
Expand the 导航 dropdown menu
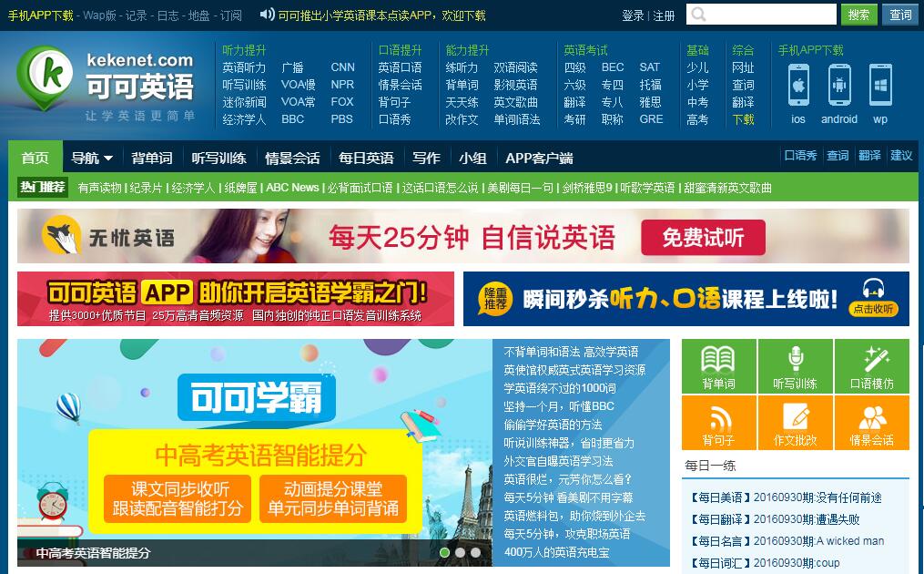point(92,158)
